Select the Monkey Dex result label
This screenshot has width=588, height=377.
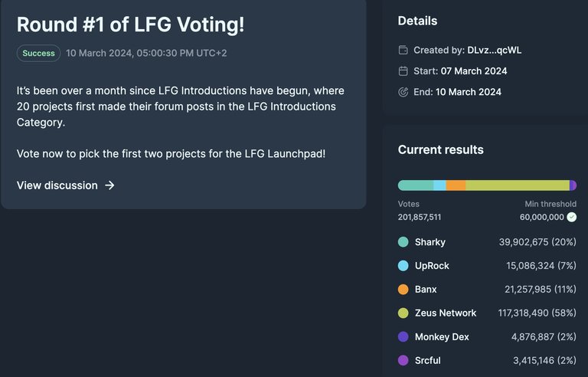(442, 337)
